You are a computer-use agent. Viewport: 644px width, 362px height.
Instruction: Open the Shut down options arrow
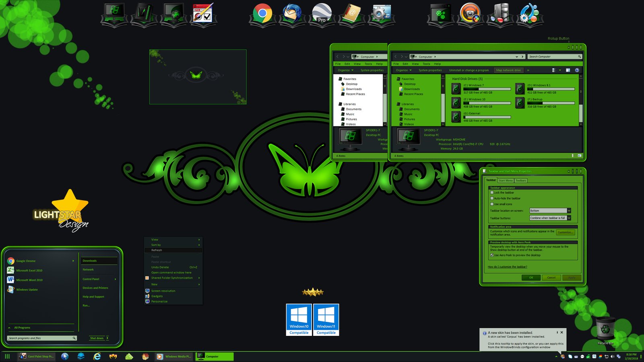[107, 338]
